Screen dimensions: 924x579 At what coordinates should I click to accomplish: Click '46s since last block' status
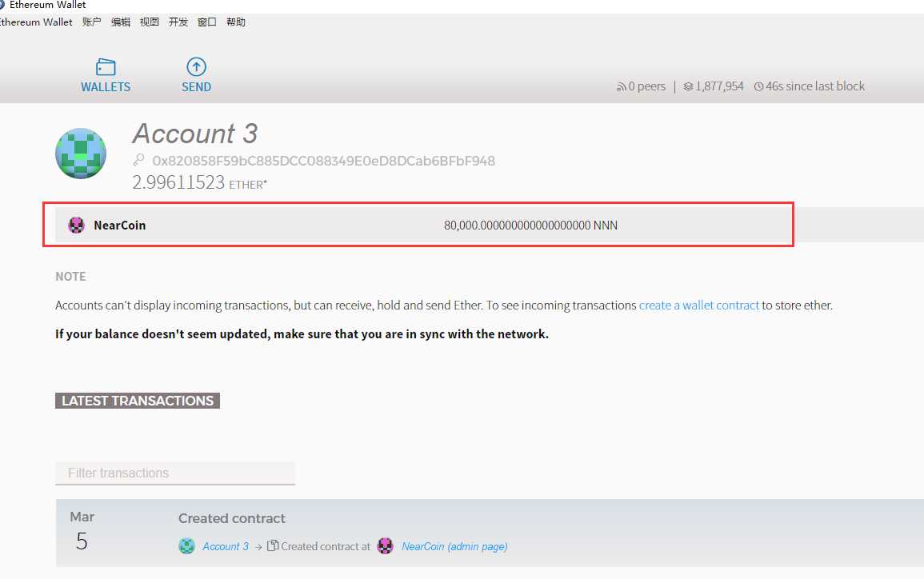point(815,86)
